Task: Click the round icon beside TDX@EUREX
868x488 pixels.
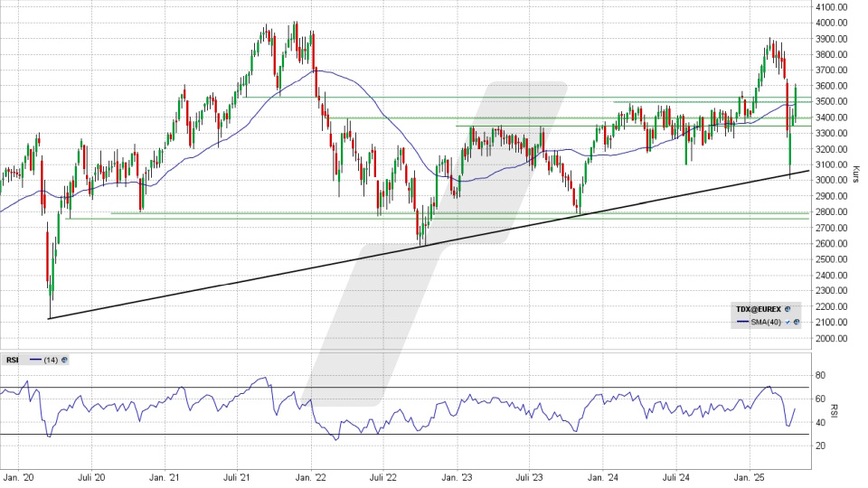Action: 788,309
